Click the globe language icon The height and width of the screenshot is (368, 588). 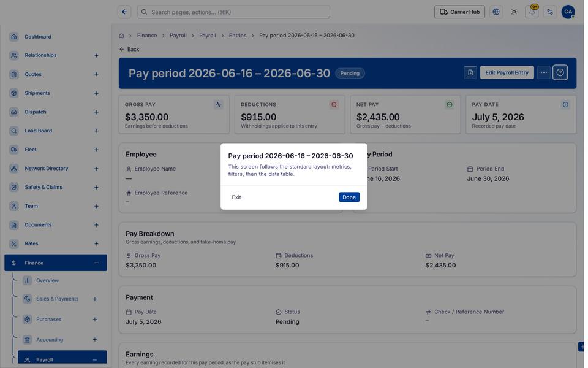coord(496,12)
